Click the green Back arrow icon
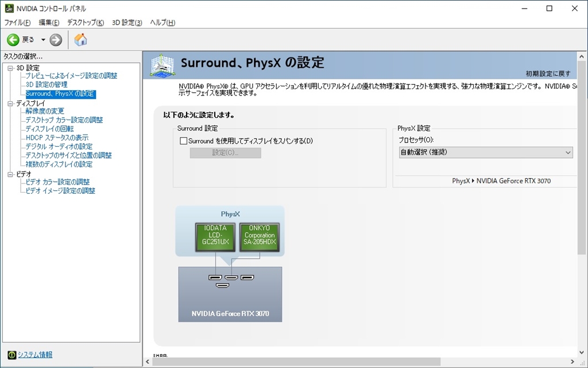Screen dimensions: 588x368 13,40
